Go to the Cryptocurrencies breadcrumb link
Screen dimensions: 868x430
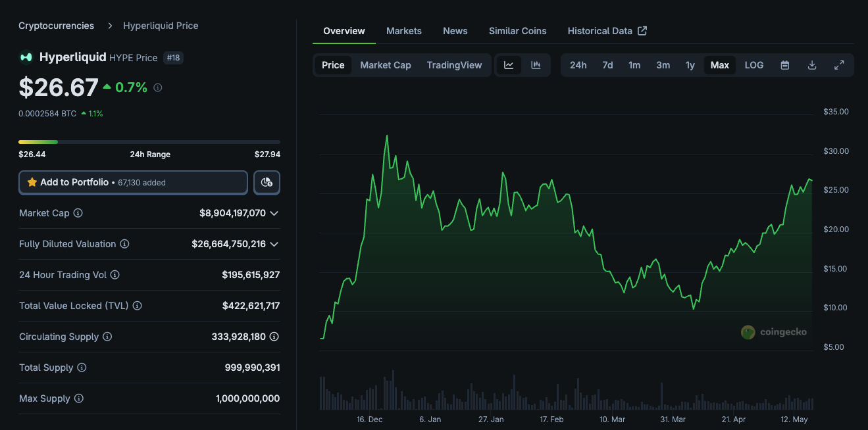56,26
